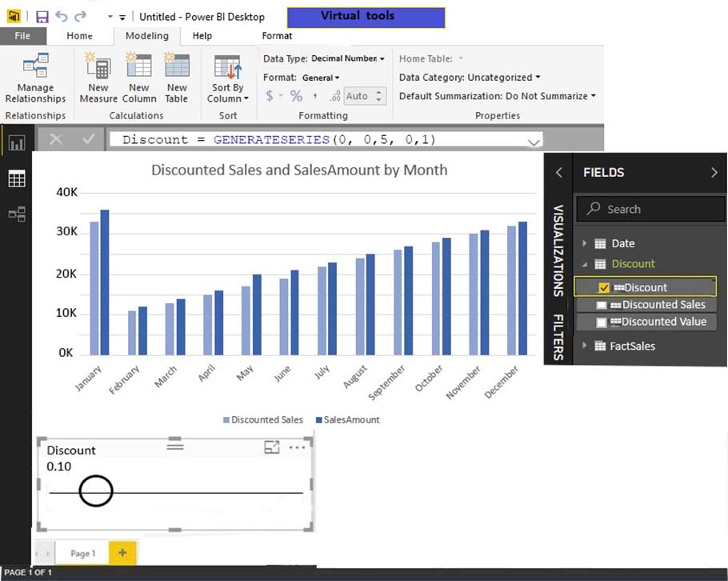Image resolution: width=728 pixels, height=581 pixels.
Task: Check the Discounted Value field
Action: (602, 322)
